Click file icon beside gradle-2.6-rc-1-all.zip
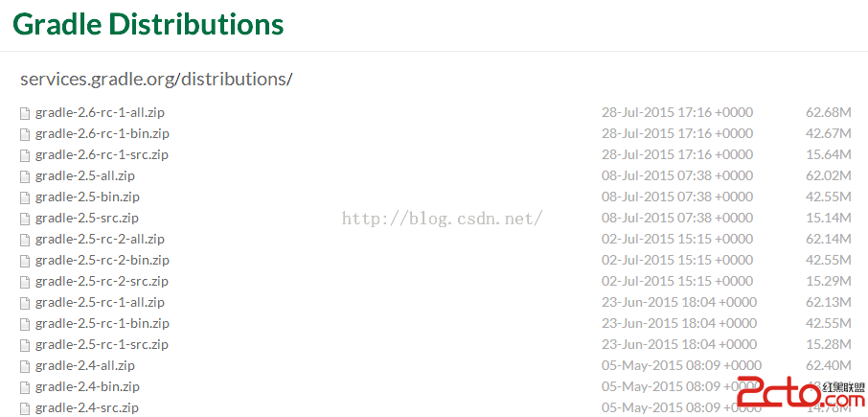The width and height of the screenshot is (868, 417). click(25, 112)
